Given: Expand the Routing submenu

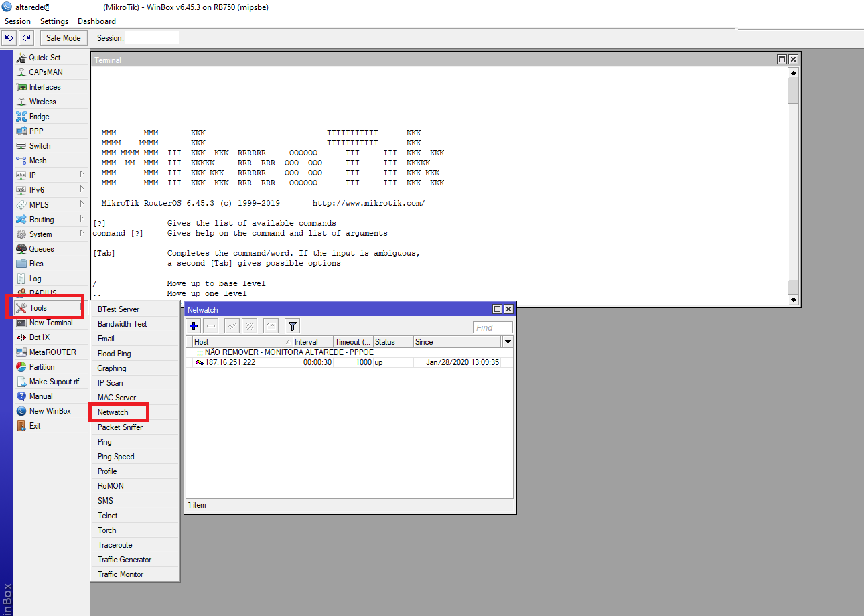Looking at the screenshot, I should click(x=52, y=220).
